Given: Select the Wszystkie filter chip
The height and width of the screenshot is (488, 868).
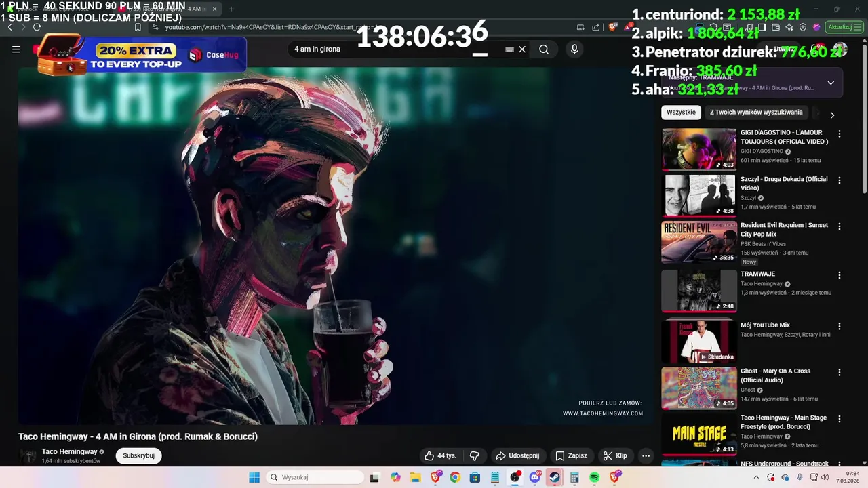Looking at the screenshot, I should pos(681,113).
